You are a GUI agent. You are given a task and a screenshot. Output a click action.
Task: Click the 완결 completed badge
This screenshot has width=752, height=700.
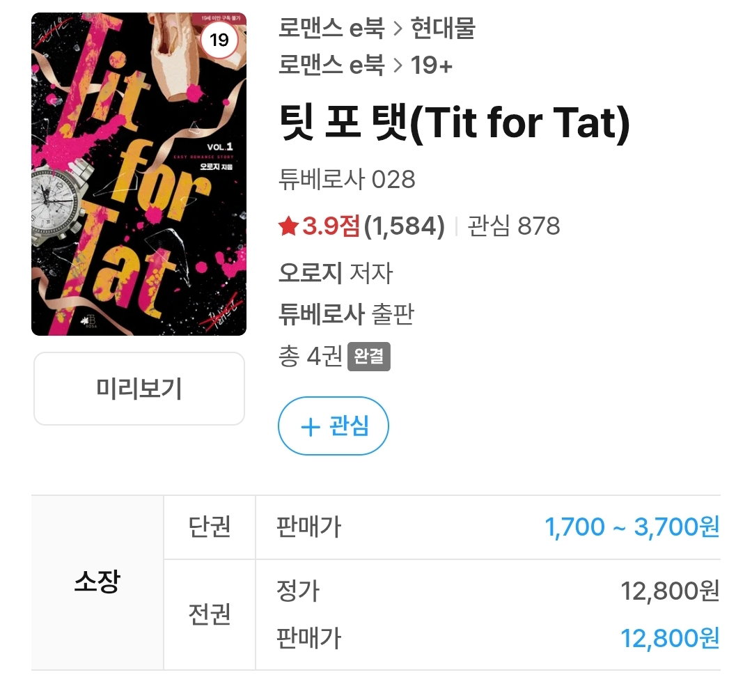click(x=369, y=357)
